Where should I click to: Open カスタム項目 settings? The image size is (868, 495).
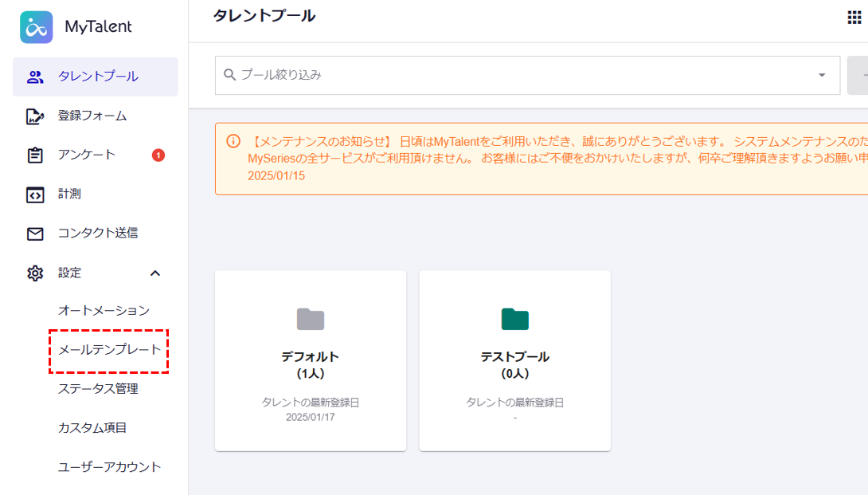(x=92, y=428)
